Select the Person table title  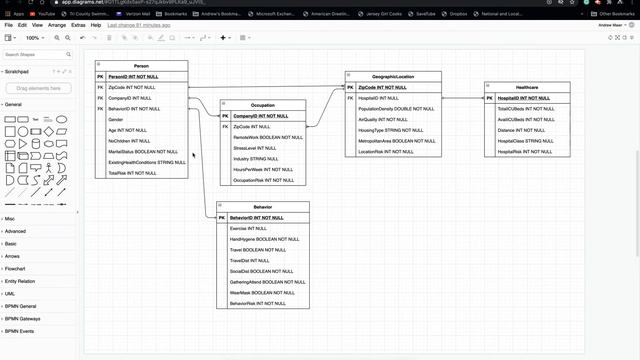point(141,66)
